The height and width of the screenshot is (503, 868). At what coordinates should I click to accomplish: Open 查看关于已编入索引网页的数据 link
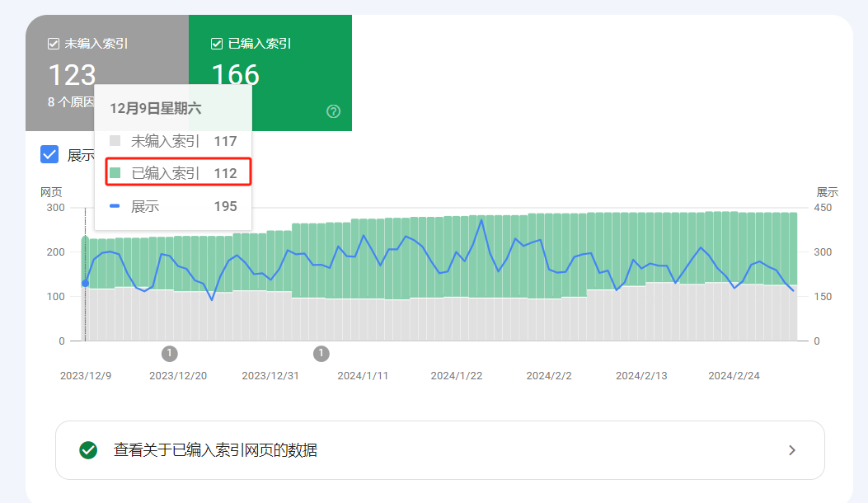click(215, 450)
